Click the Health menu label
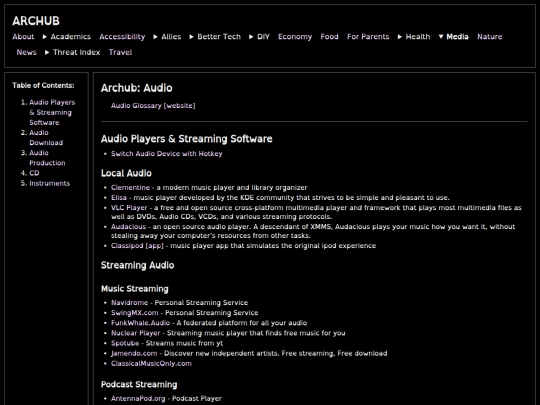540x405 pixels. 418,37
